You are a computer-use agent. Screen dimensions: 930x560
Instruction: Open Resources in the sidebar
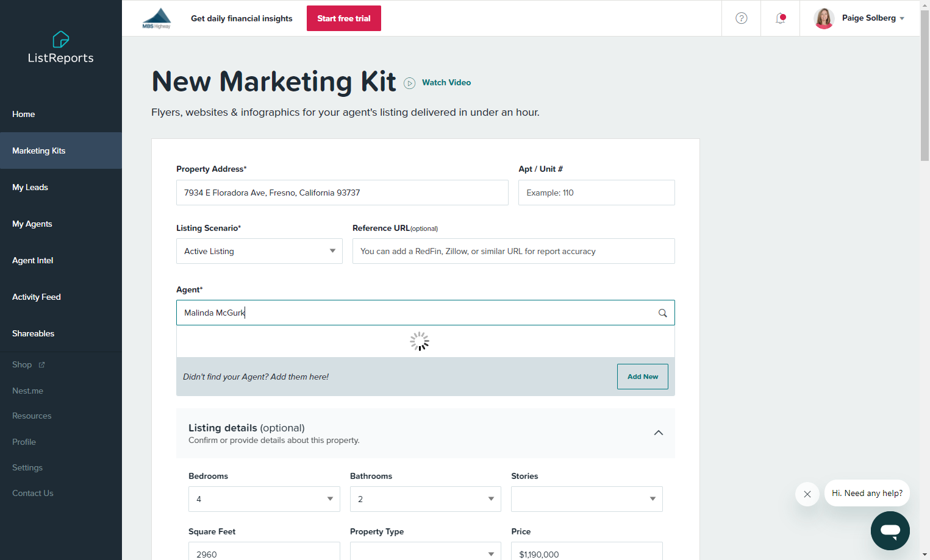[32, 416]
